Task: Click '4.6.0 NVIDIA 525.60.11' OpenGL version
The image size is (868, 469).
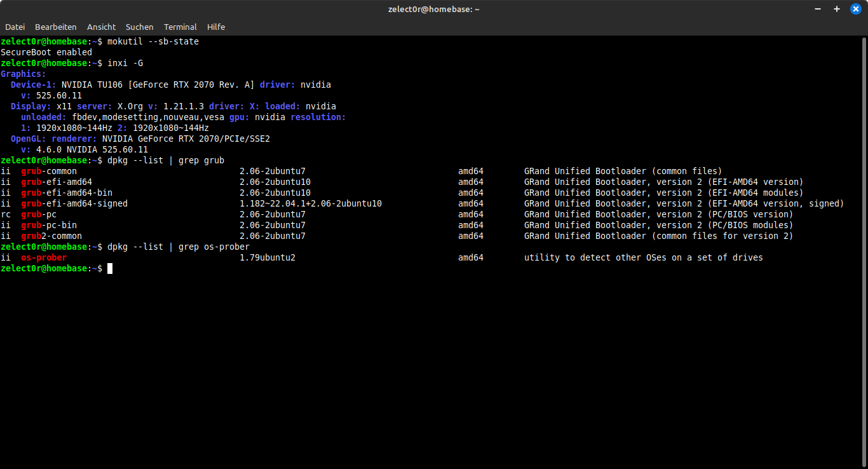Action: 92,149
